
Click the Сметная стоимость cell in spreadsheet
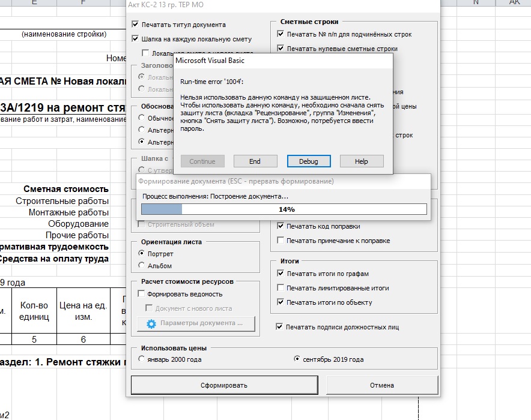coord(66,189)
